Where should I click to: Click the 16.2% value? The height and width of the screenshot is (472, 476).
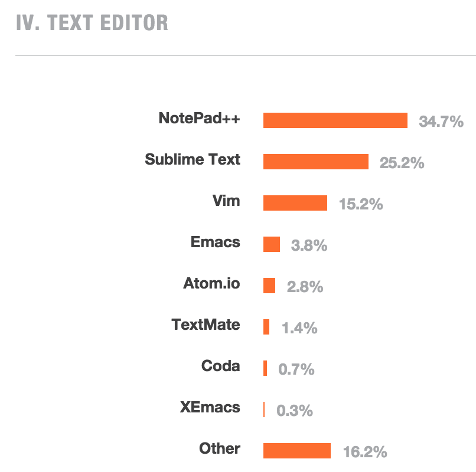pos(365,453)
